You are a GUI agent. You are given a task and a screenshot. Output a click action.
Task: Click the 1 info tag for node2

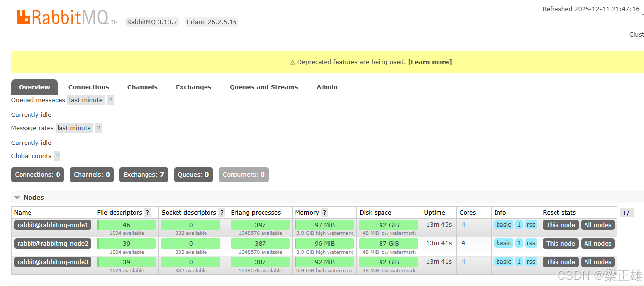coord(519,243)
